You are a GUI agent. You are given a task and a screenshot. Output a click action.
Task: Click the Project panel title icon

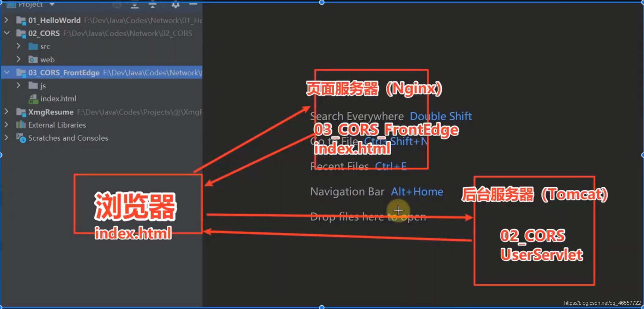click(x=11, y=4)
